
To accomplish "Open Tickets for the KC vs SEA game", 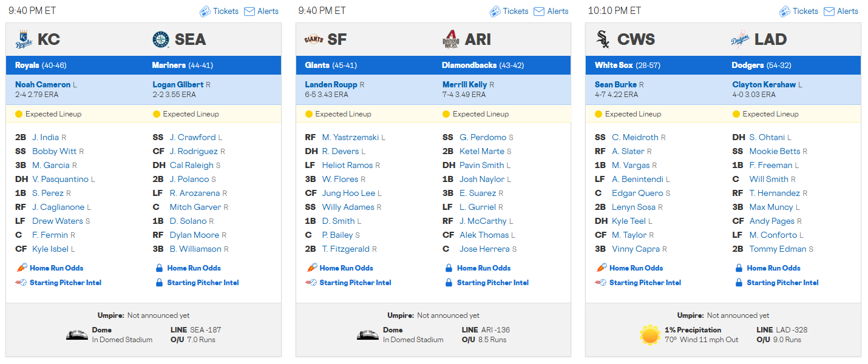I will pyautogui.click(x=219, y=11).
